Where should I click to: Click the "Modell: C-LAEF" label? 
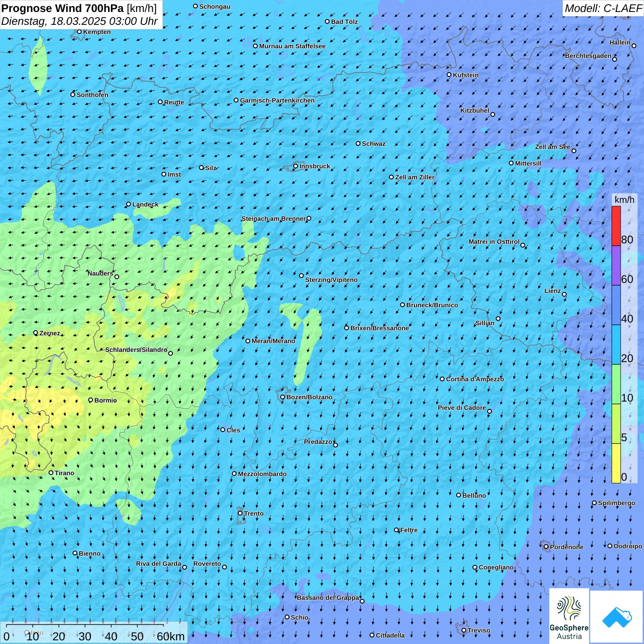tap(603, 8)
